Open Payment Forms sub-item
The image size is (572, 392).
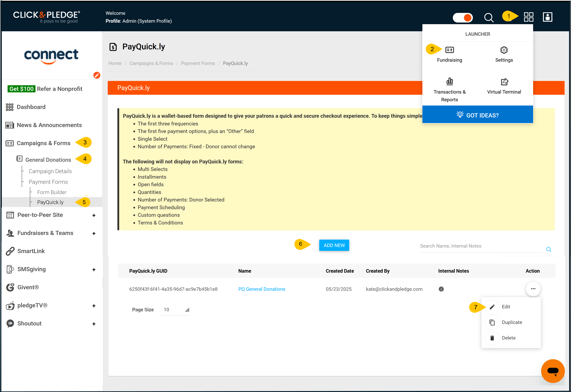(x=48, y=182)
